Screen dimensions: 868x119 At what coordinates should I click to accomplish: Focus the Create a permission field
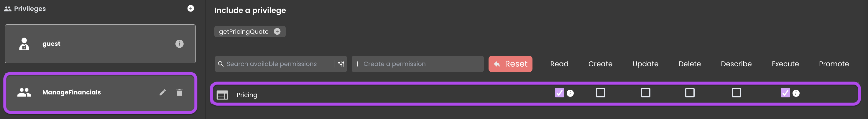[x=417, y=64]
